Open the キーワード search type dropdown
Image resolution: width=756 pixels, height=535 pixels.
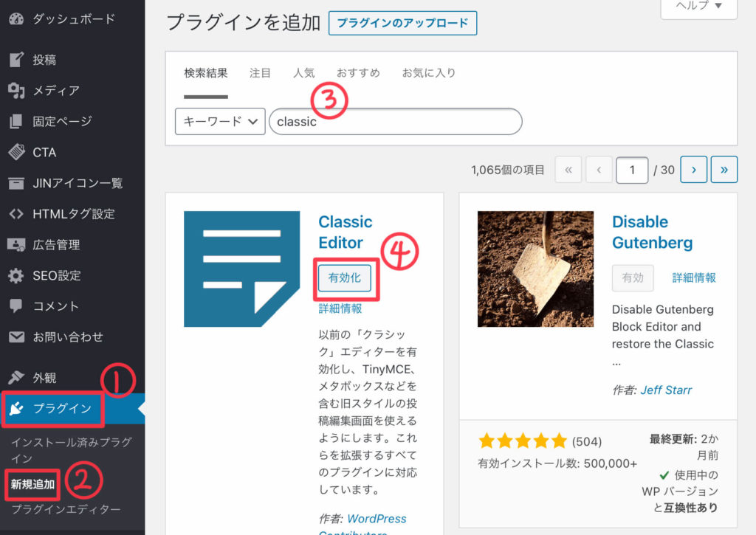tap(220, 122)
